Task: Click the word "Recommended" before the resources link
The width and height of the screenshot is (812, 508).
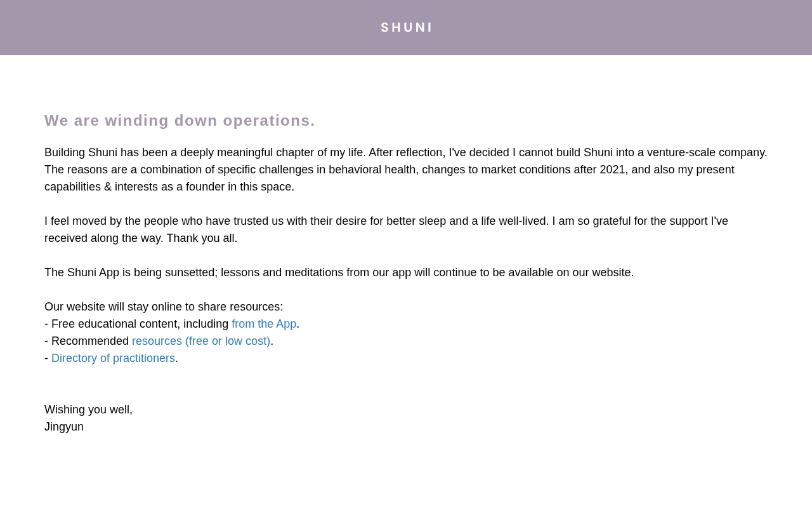Action: pyautogui.click(x=90, y=341)
